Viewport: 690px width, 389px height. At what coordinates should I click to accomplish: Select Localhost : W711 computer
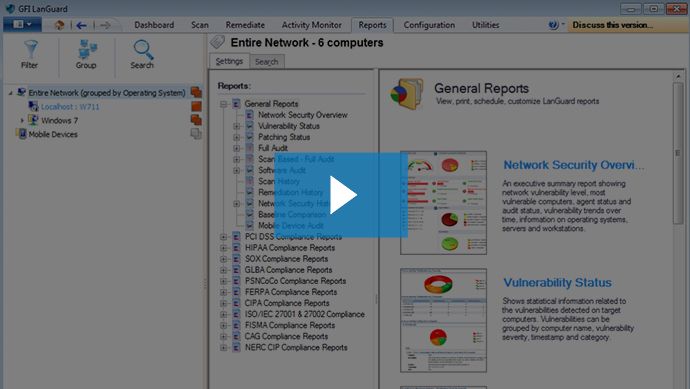click(x=70, y=106)
